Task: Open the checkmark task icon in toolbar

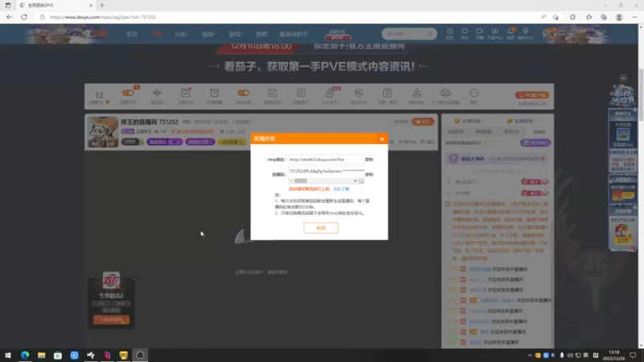Action: point(186,93)
